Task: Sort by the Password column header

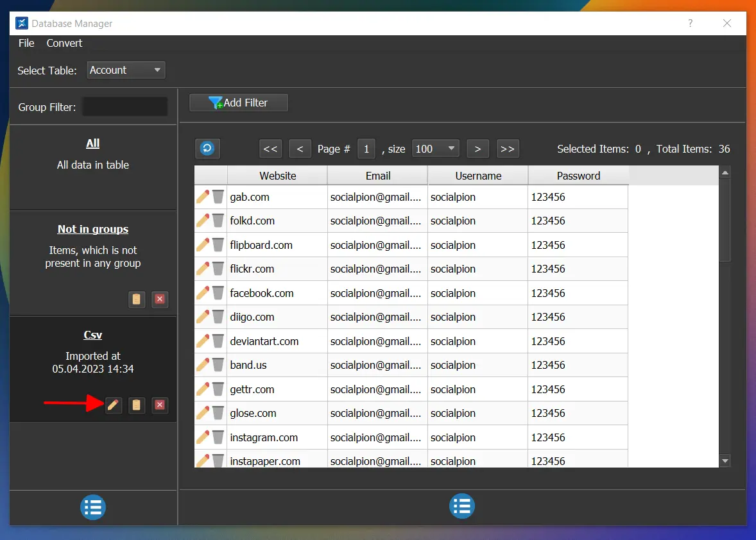Action: pyautogui.click(x=579, y=176)
